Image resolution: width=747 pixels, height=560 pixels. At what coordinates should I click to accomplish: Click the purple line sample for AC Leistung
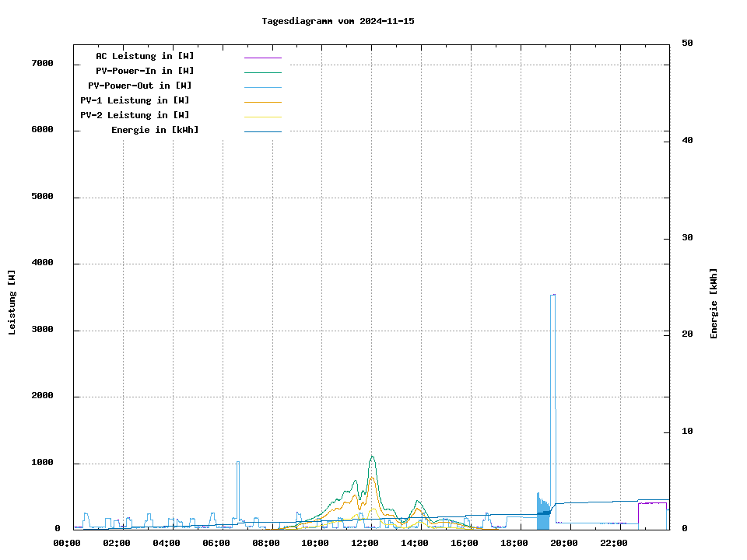(262, 58)
